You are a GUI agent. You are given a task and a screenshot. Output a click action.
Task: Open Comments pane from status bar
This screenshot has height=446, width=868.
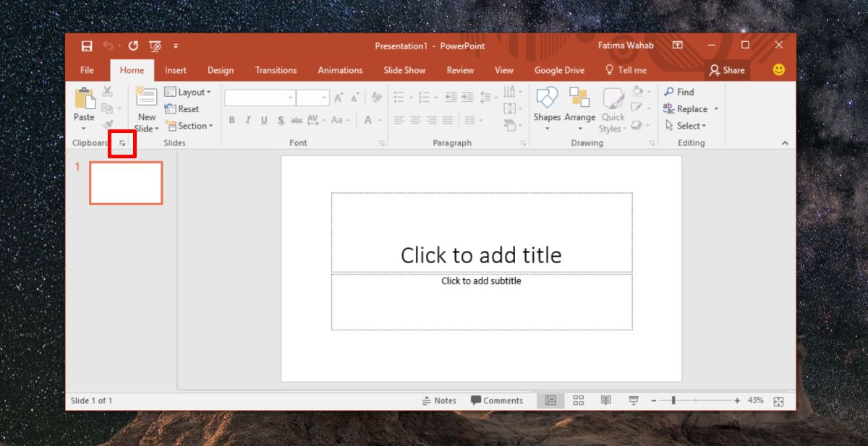[496, 400]
